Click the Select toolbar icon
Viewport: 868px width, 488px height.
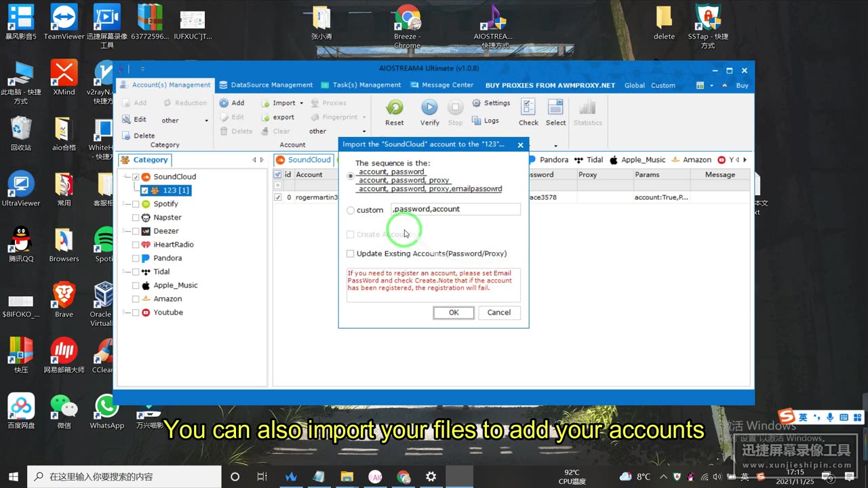click(555, 112)
